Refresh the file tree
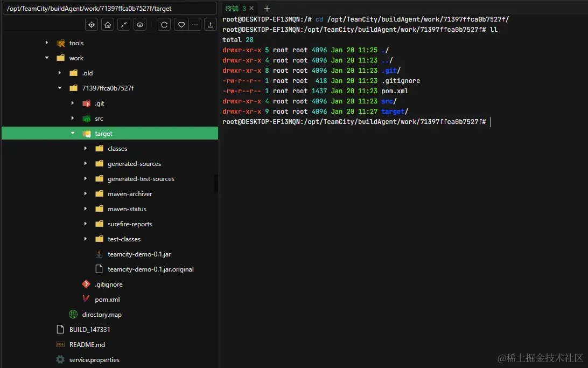This screenshot has height=368, width=588. [x=164, y=25]
